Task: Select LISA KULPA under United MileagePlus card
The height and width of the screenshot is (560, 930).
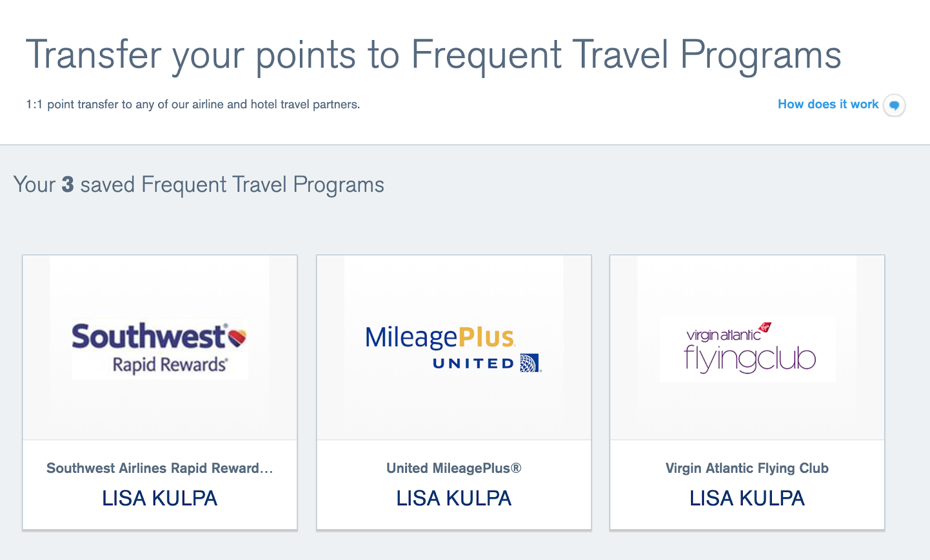Action: point(454,498)
